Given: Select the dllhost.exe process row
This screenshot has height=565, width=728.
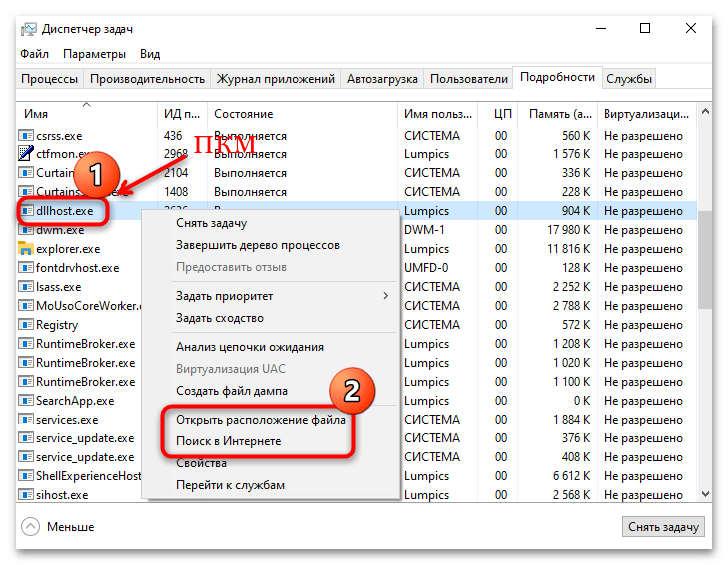Looking at the screenshot, I should pos(357,211).
